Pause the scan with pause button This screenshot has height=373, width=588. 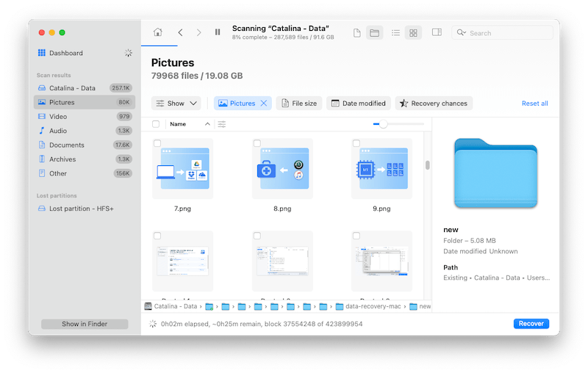(218, 32)
